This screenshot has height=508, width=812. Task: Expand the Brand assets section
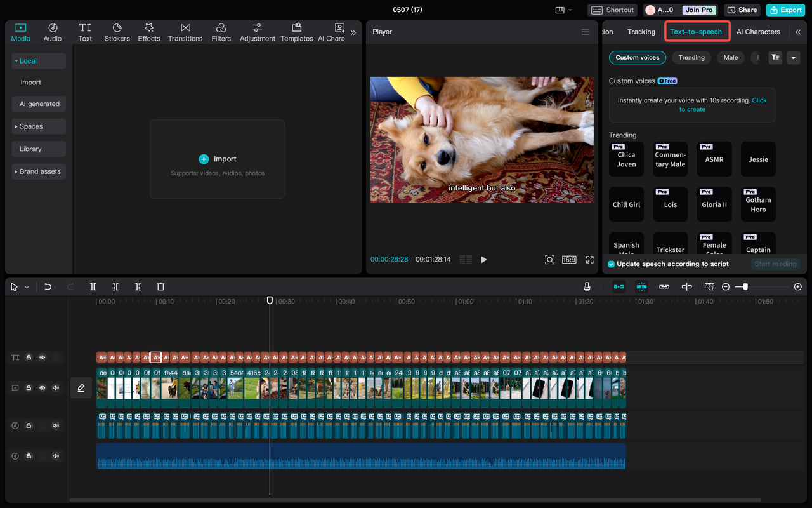point(38,171)
